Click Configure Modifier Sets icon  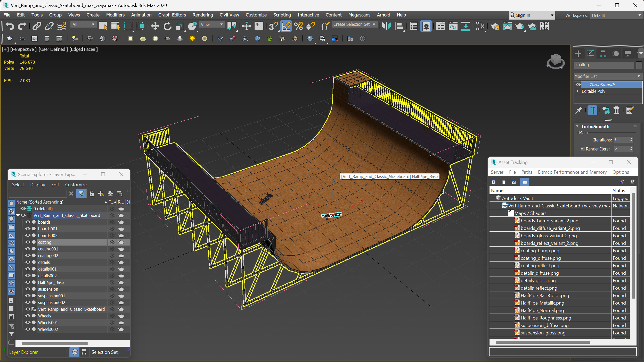pyautogui.click(x=630, y=110)
